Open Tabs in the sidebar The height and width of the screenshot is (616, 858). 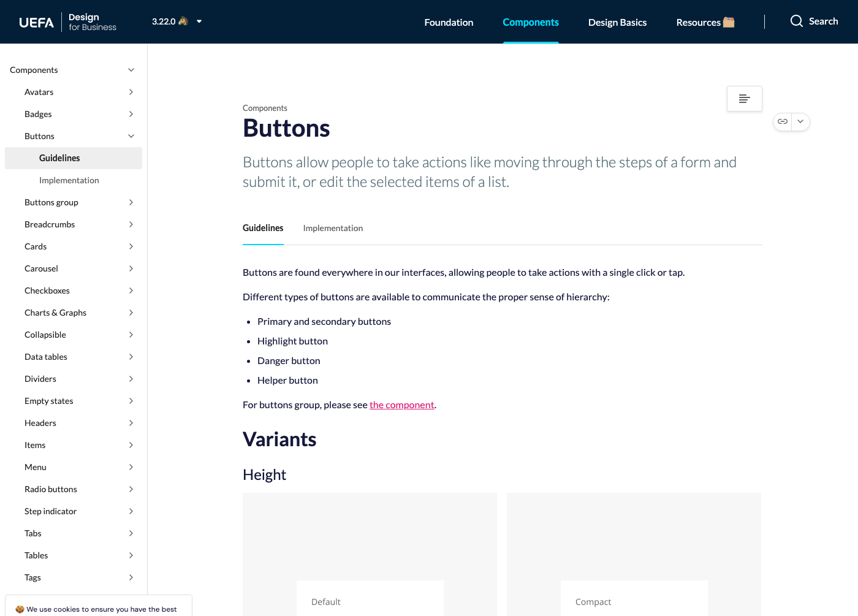pyautogui.click(x=74, y=533)
